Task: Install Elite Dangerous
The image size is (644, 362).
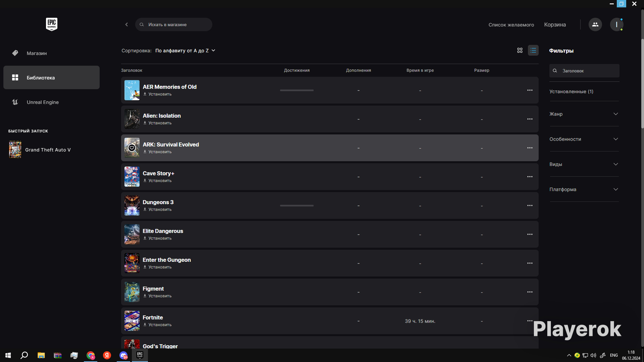Action: (158, 238)
